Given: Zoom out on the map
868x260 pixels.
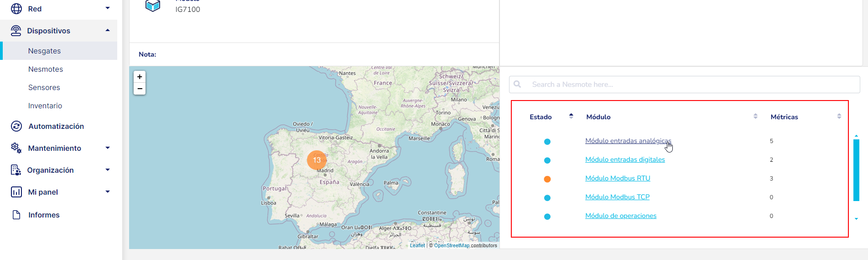Looking at the screenshot, I should pos(140,89).
